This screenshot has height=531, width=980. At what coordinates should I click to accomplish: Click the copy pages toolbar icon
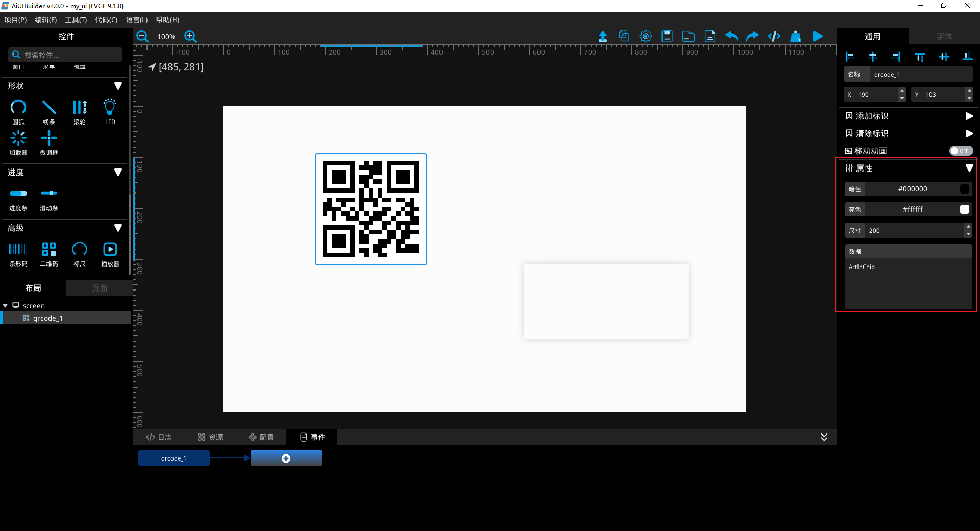(x=624, y=36)
